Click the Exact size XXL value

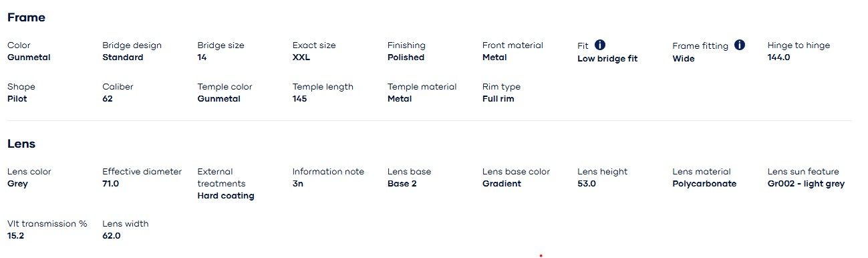tap(301, 57)
